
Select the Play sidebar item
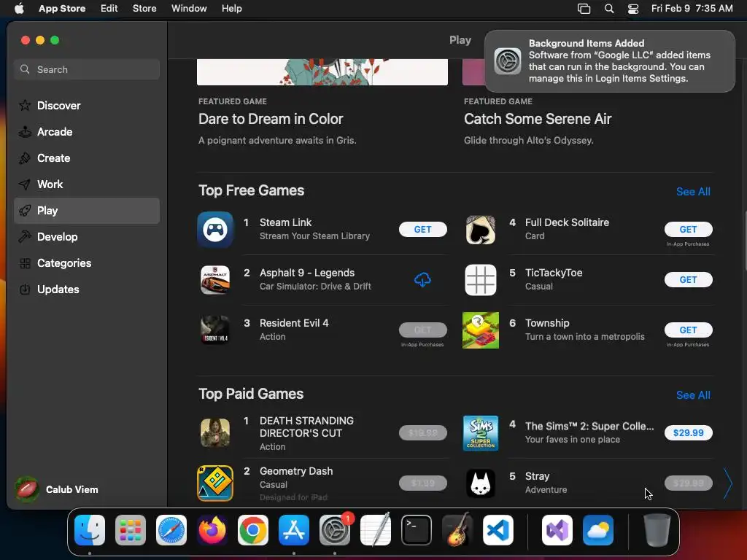pyautogui.click(x=87, y=211)
